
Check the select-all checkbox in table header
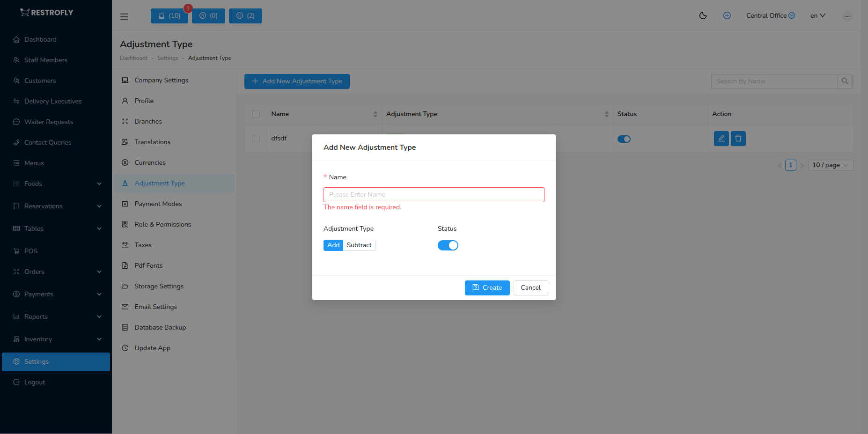256,114
